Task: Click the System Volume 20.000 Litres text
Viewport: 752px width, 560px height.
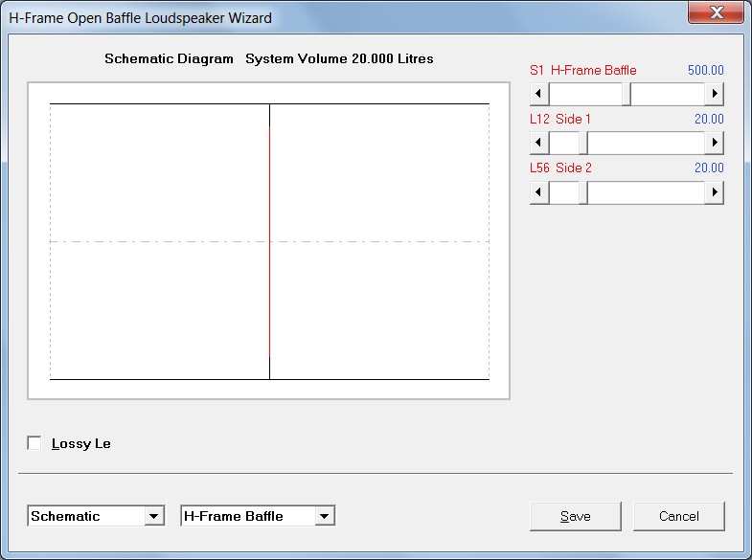Action: [339, 59]
